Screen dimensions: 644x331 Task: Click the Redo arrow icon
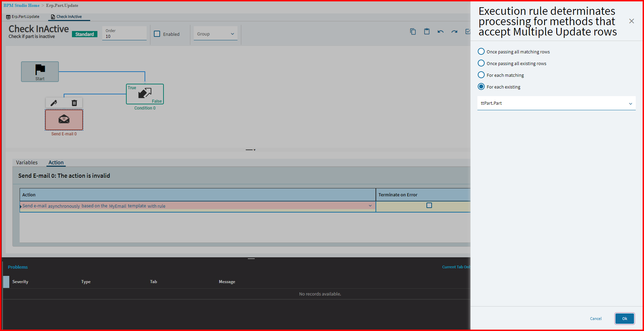pos(454,32)
